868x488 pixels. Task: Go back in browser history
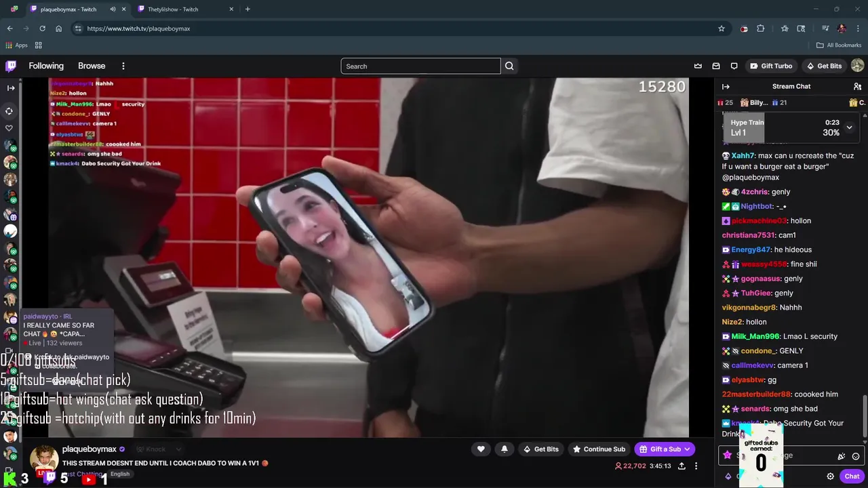[x=9, y=28]
